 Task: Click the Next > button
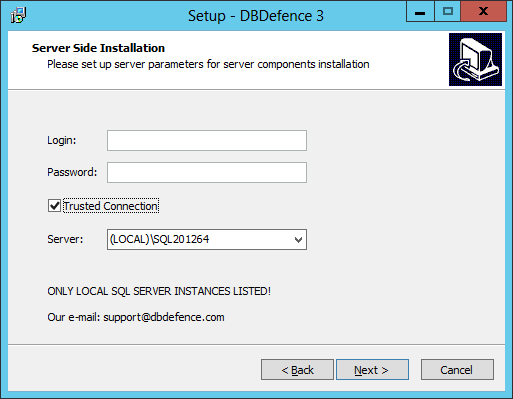(372, 370)
